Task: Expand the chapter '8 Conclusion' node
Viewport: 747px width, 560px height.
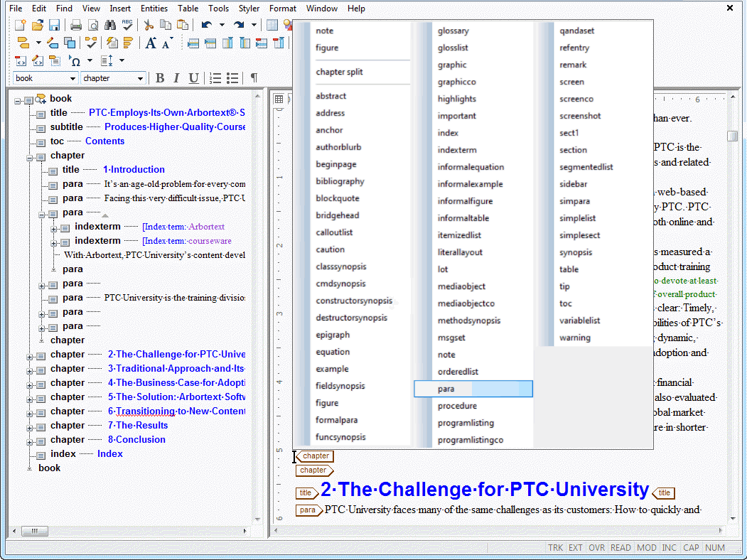Action: (x=30, y=442)
